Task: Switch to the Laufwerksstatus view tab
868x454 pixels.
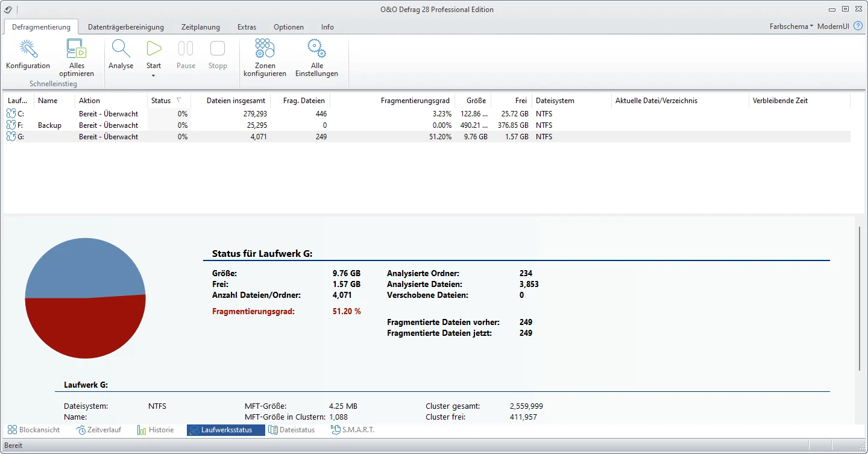Action: (226, 430)
